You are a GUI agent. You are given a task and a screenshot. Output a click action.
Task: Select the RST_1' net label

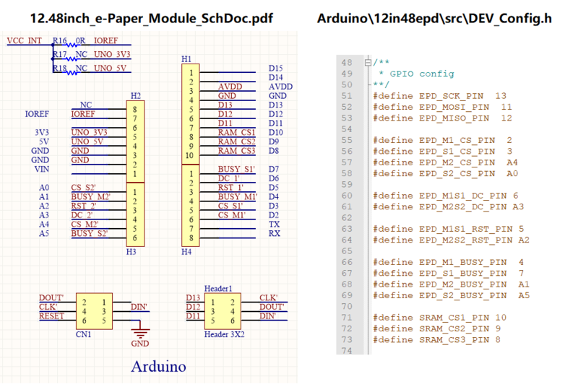coord(230,188)
